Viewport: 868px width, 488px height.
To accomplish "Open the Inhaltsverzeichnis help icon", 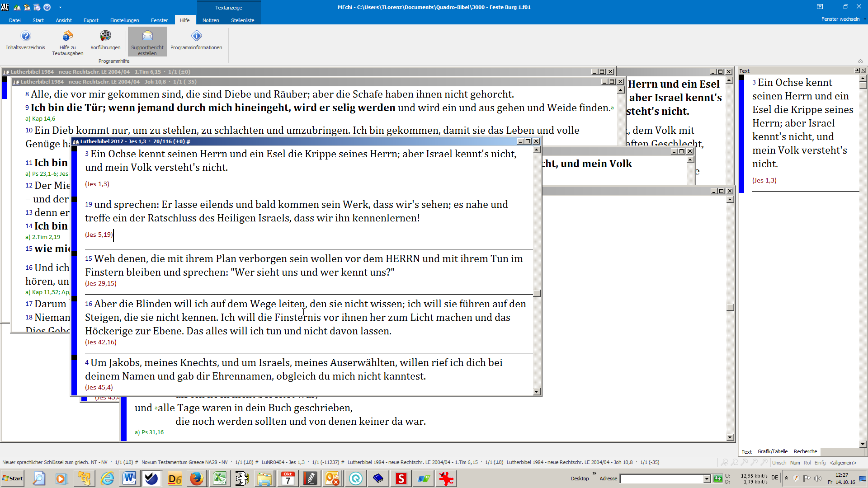I will (x=25, y=36).
